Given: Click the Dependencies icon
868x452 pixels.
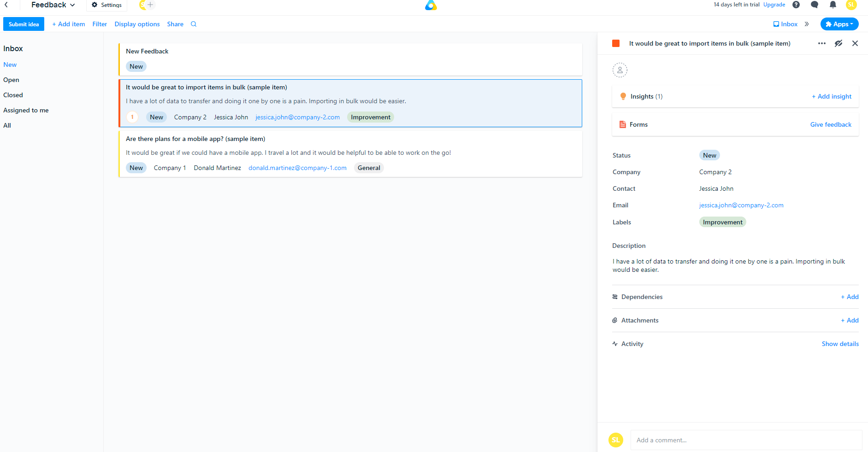Looking at the screenshot, I should click(615, 297).
